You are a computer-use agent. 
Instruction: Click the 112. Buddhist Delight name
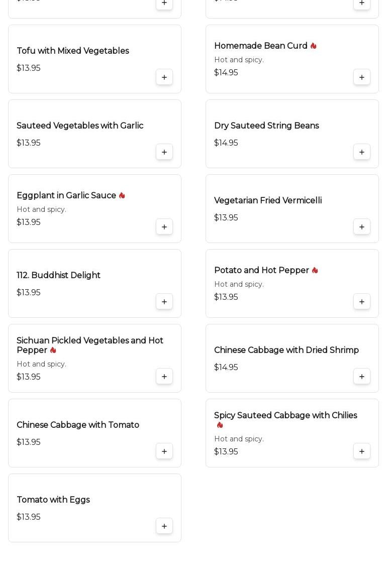click(x=58, y=276)
